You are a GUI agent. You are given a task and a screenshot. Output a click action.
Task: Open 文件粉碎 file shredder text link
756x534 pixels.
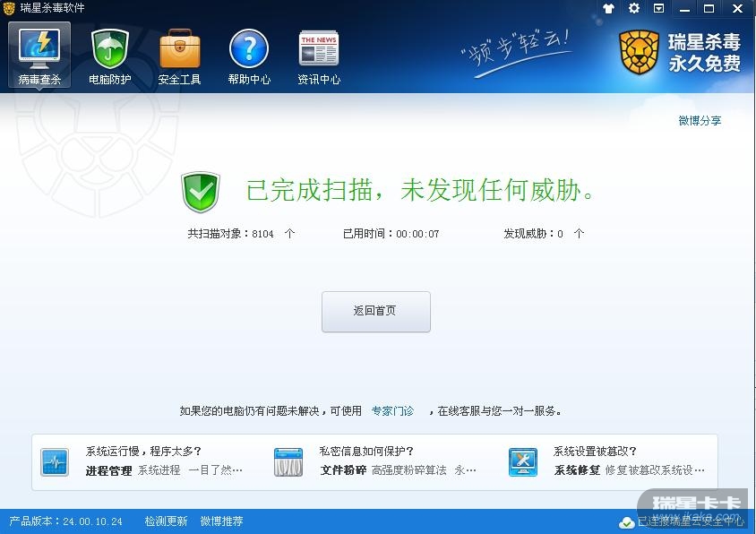[x=343, y=470]
